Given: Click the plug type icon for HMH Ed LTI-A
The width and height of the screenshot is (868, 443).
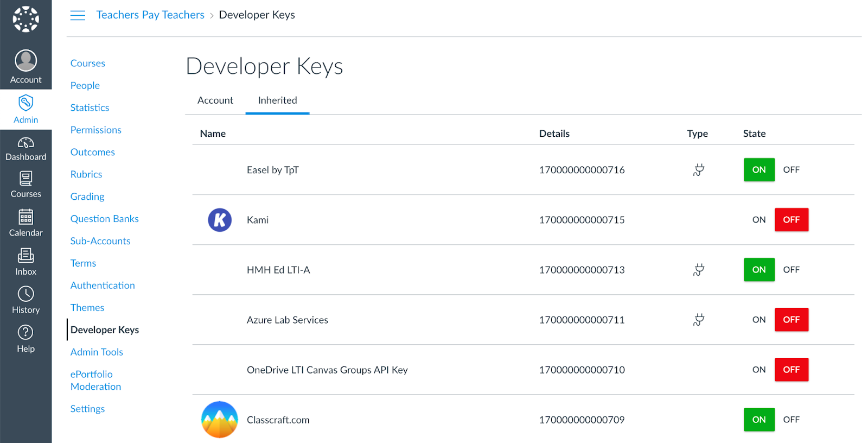Looking at the screenshot, I should coord(699,270).
